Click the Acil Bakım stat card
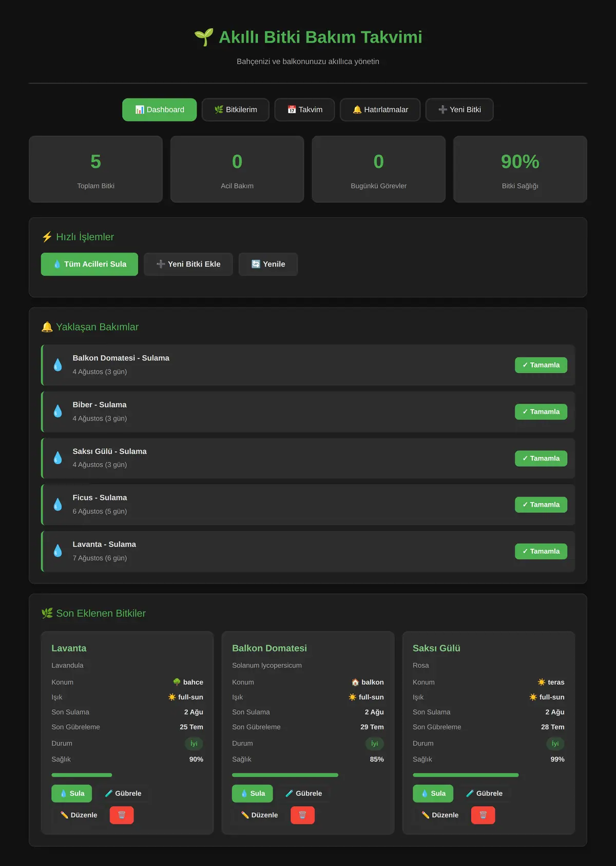The width and height of the screenshot is (616, 866). (237, 169)
